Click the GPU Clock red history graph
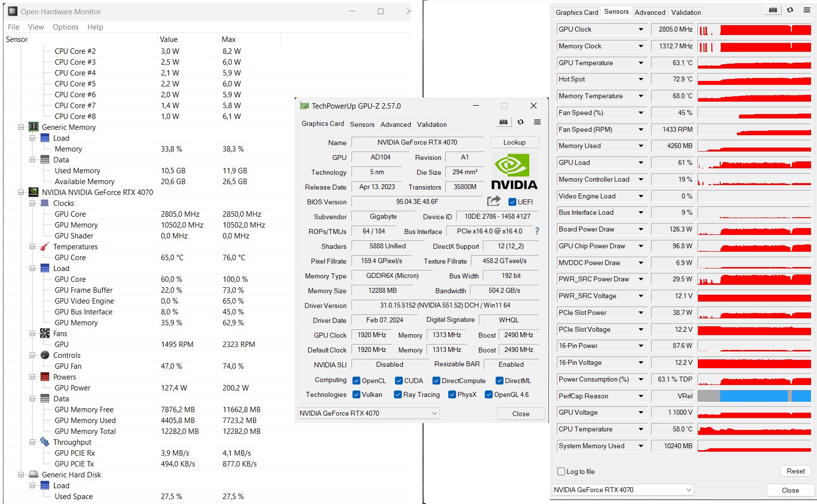Viewport: 817px width, 504px height. pyautogui.click(x=754, y=30)
